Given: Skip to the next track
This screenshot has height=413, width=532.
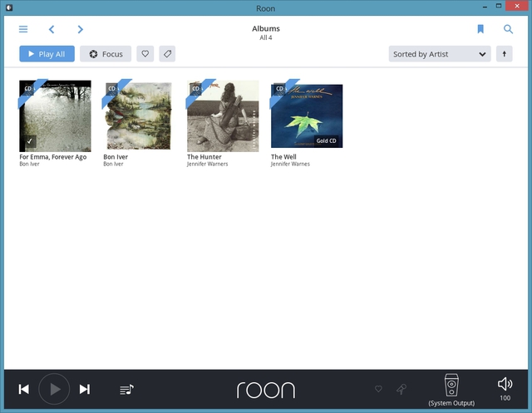Looking at the screenshot, I should (x=85, y=389).
